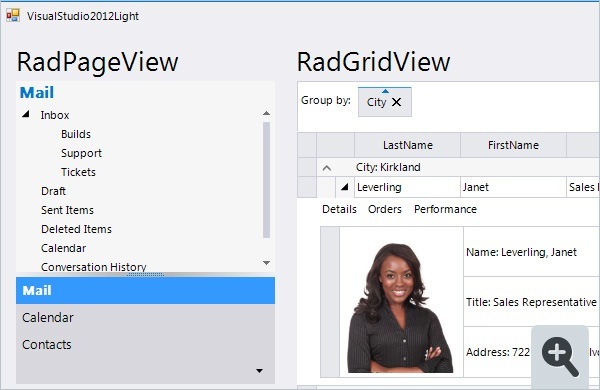The height and width of the screenshot is (390, 600).
Task: Collapse the Leverling row detail triangle
Action: [345, 187]
